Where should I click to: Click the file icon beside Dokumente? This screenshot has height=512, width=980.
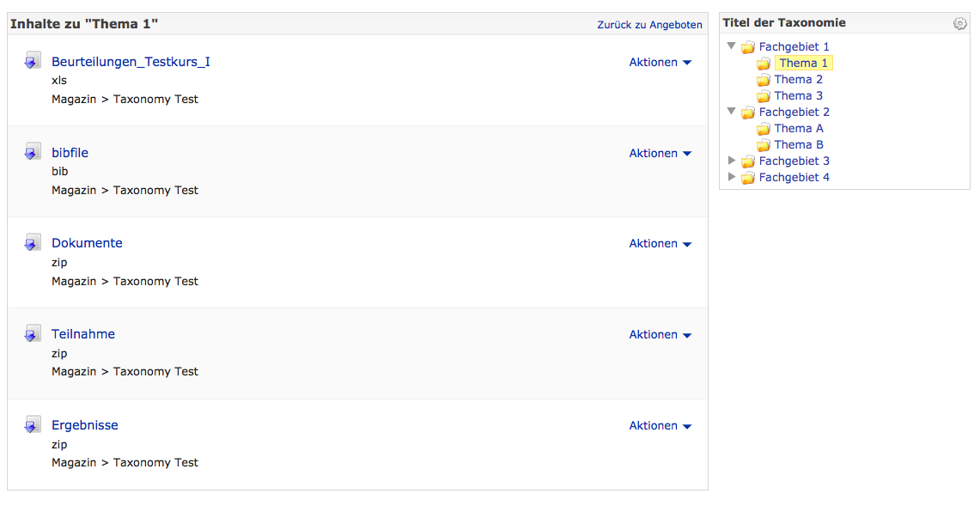pos(33,243)
